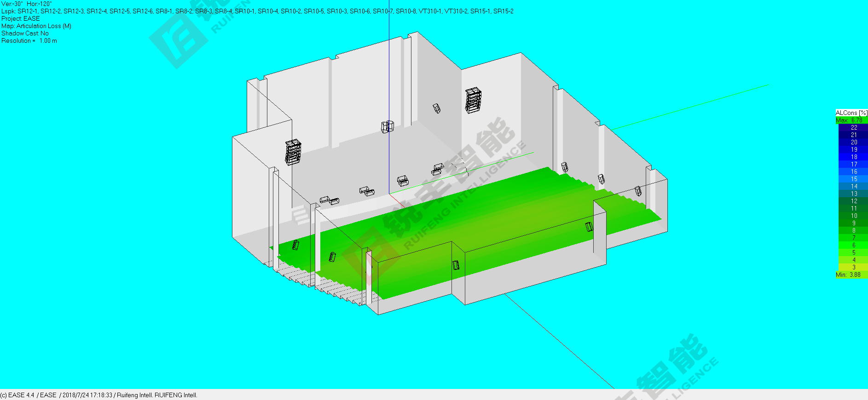Viewport: 868px width, 400px height.
Task: Select the line array loudspeaker on the right wall
Action: click(x=473, y=100)
